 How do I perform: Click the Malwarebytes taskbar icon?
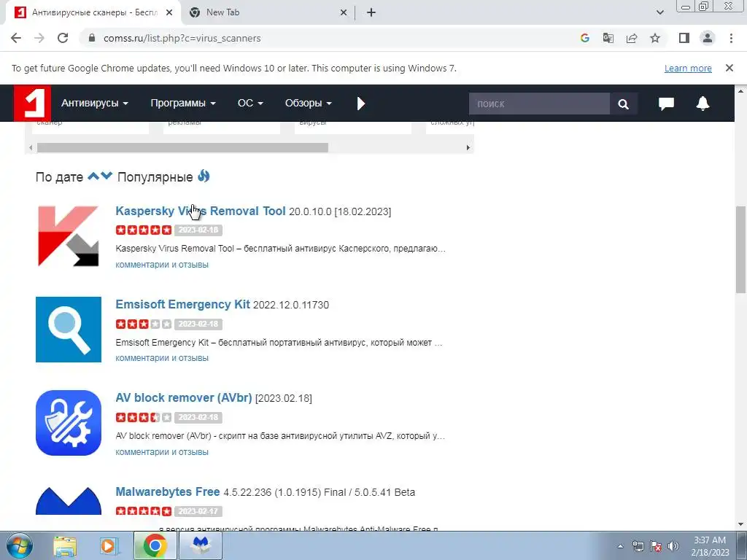(x=200, y=546)
